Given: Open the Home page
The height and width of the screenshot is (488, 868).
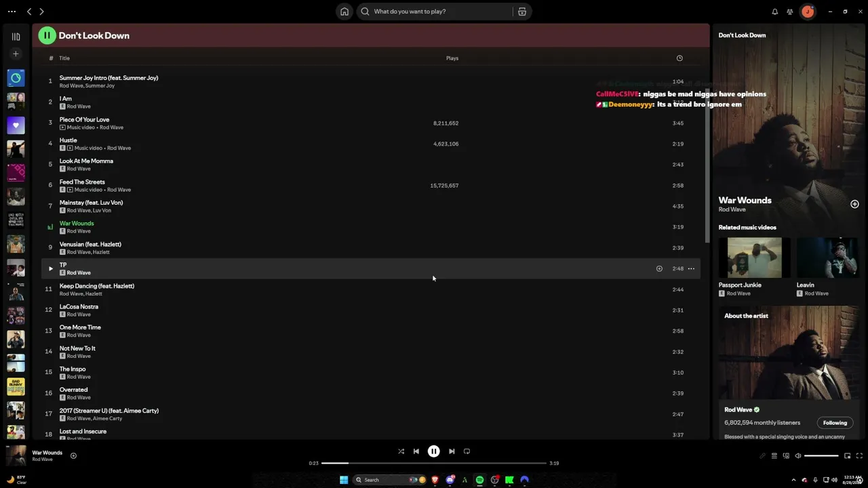Looking at the screenshot, I should click(x=344, y=12).
